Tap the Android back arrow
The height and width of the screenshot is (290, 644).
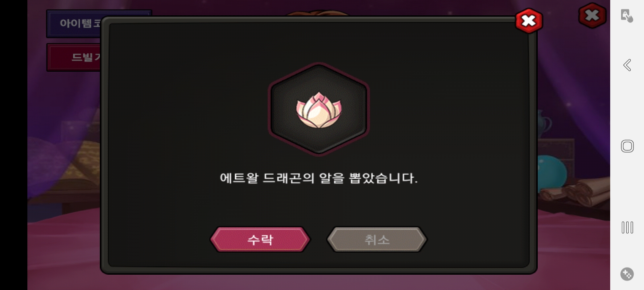coord(627,65)
